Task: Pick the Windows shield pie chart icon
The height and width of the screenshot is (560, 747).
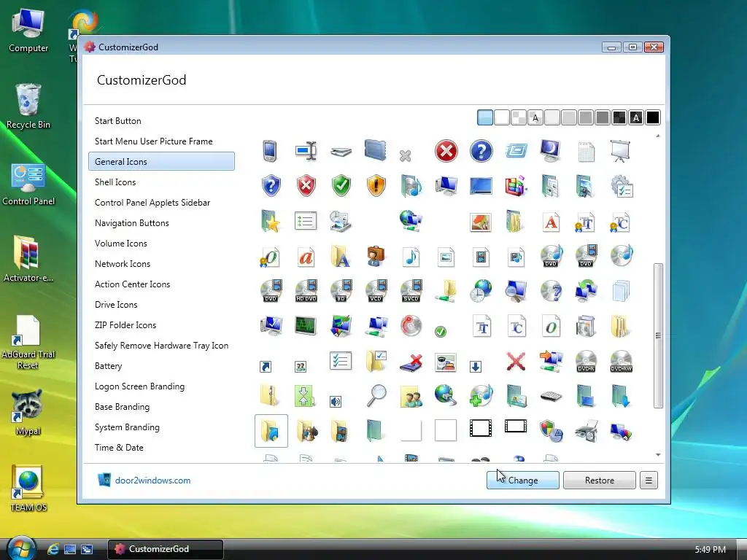Action: 551,431
